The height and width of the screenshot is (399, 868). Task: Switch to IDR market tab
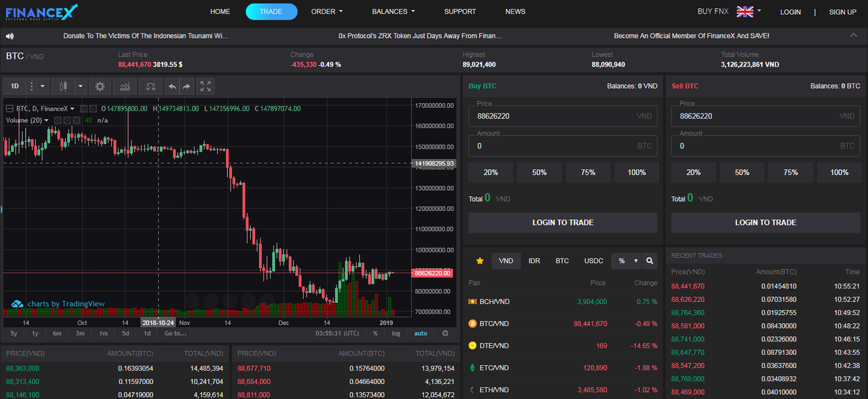pyautogui.click(x=534, y=261)
